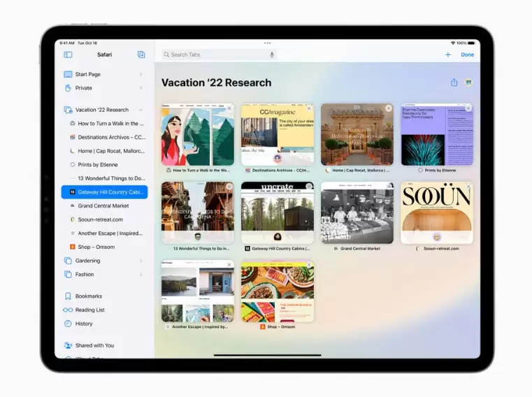The image size is (532, 397).
Task: Select Sooun-retreat.com in the sidebar
Action: pos(104,219)
